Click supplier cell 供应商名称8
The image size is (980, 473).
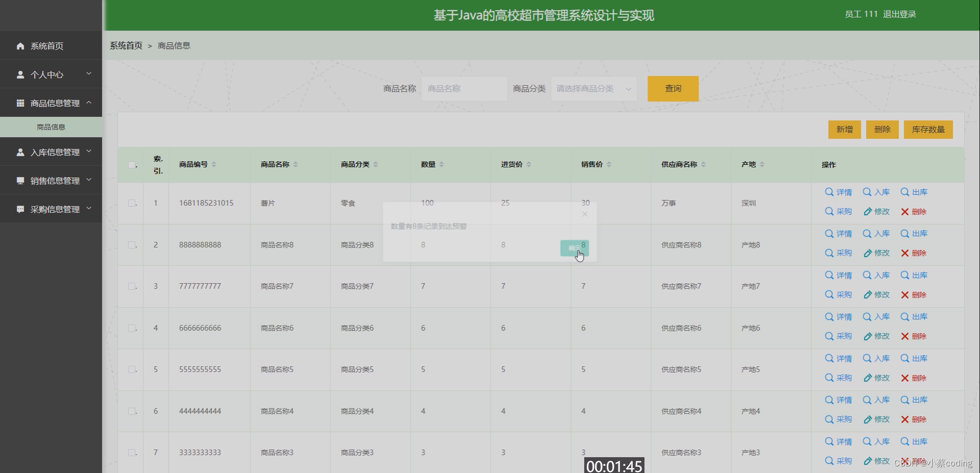(681, 245)
